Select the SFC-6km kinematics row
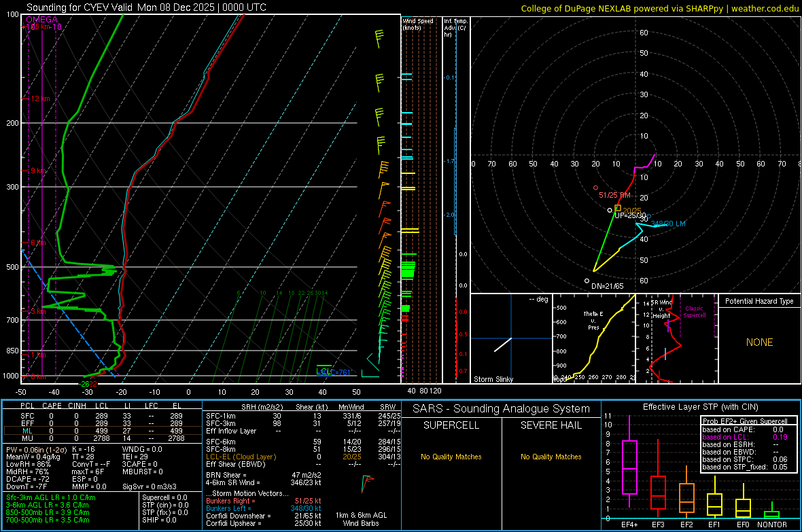 (x=303, y=442)
